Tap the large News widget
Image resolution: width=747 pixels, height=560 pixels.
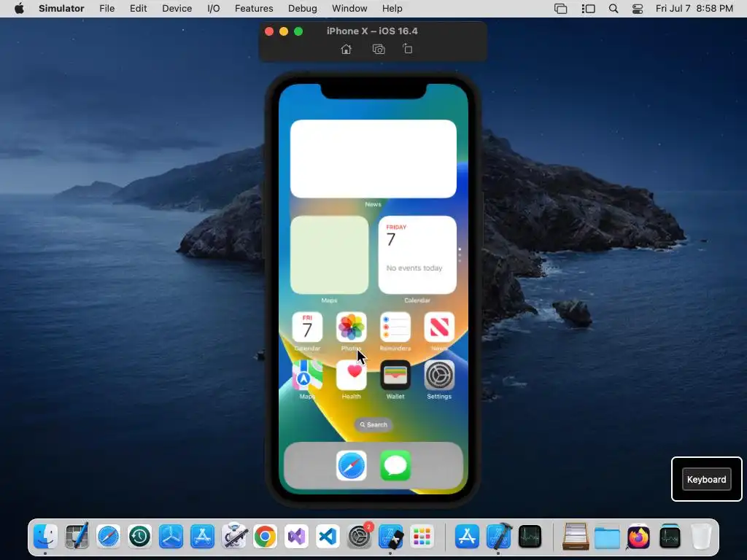tap(373, 158)
